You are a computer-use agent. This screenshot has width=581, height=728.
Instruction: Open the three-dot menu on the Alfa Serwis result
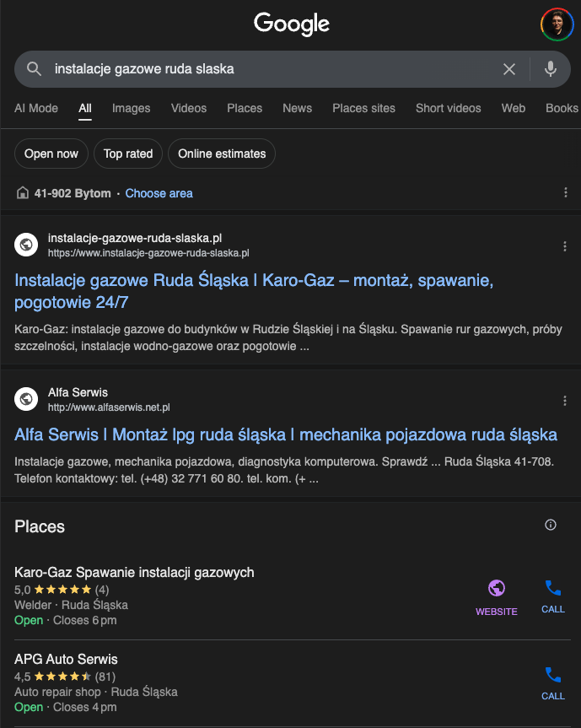[x=565, y=401]
